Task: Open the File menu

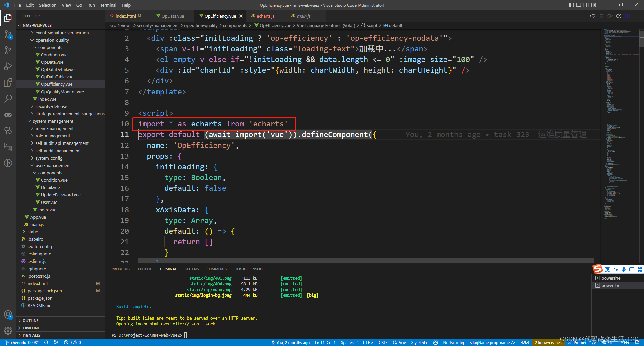Action: point(18,5)
